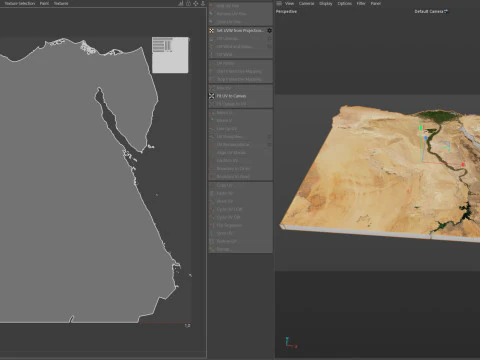
Task: Choose Cycle UV CW command
Action: 228,217
